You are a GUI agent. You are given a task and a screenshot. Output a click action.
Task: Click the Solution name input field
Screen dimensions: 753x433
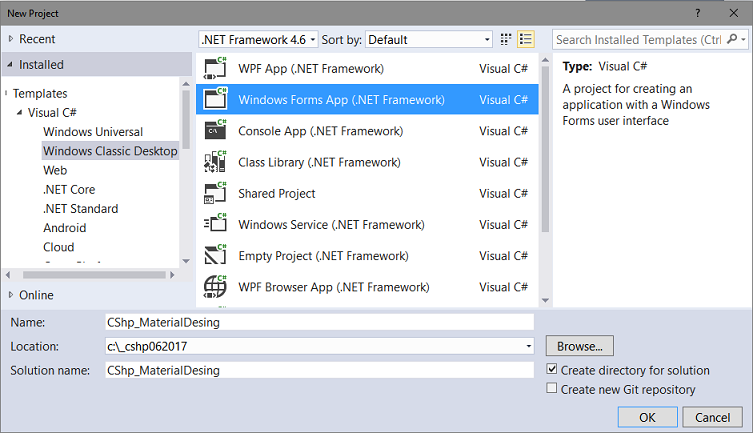319,370
